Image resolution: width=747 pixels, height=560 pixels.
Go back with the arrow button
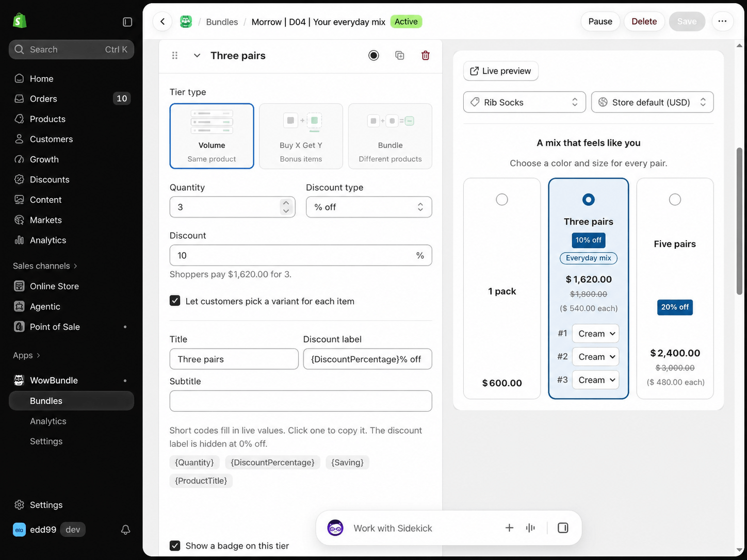pyautogui.click(x=163, y=21)
